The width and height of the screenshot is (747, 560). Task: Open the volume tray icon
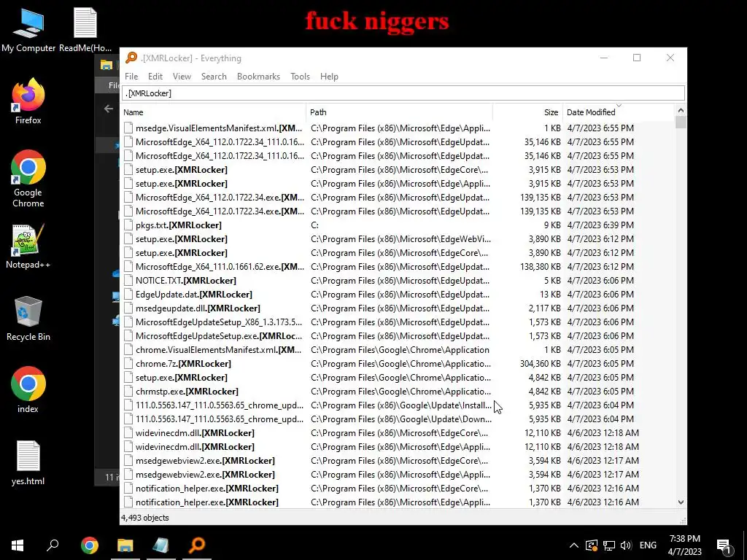coord(626,545)
